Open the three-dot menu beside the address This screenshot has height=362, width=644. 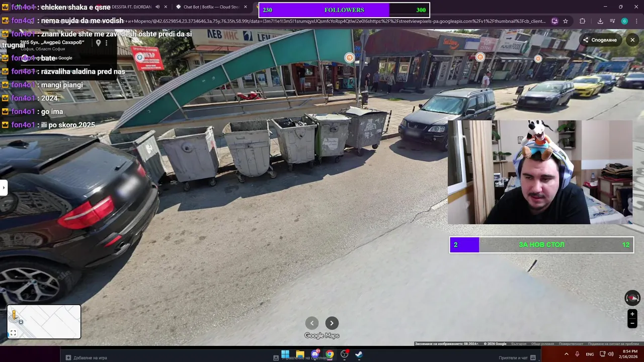click(106, 43)
